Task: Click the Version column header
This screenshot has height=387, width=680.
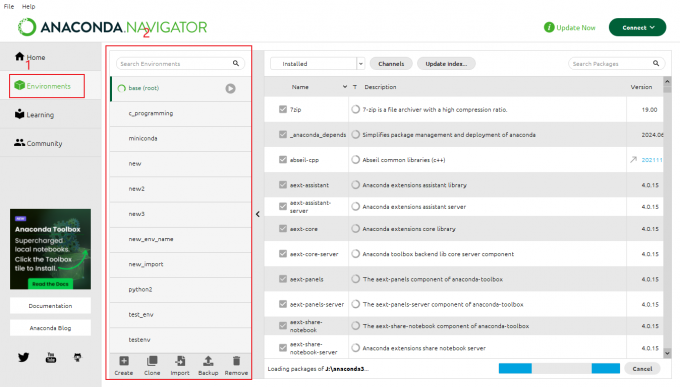Action: click(641, 87)
